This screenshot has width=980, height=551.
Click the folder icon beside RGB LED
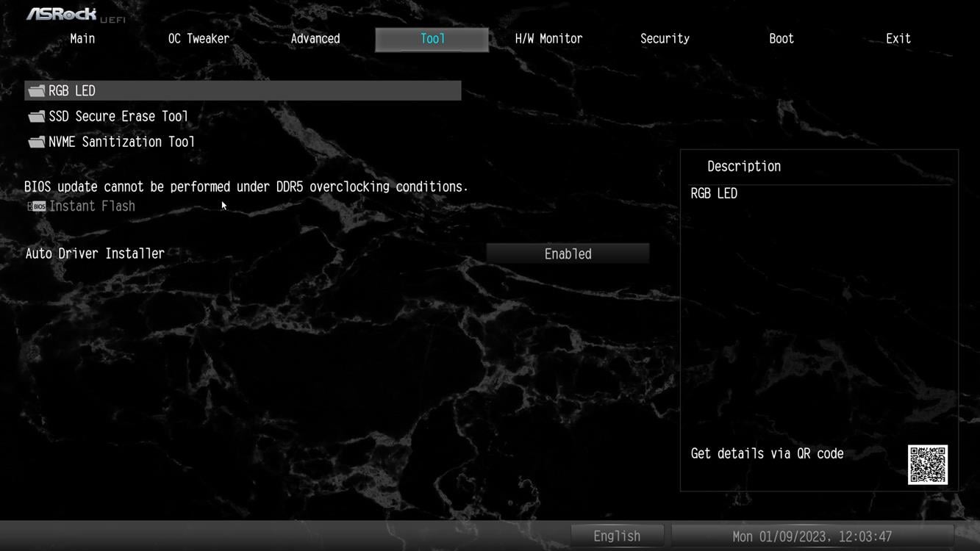pos(36,91)
